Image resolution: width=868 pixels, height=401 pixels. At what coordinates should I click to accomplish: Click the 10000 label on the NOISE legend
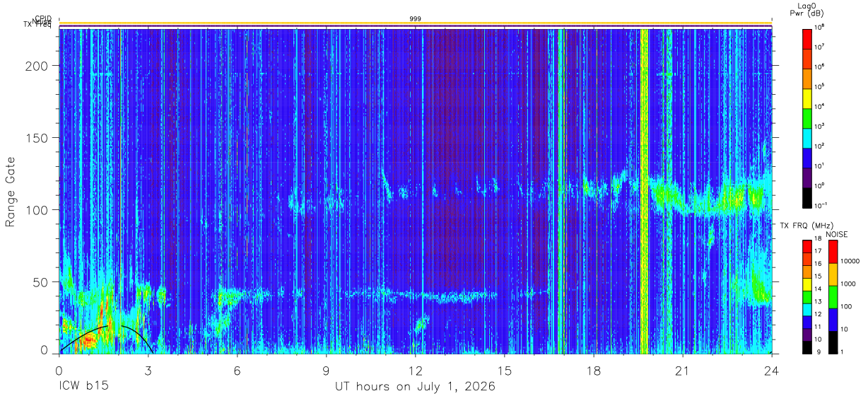(x=850, y=262)
